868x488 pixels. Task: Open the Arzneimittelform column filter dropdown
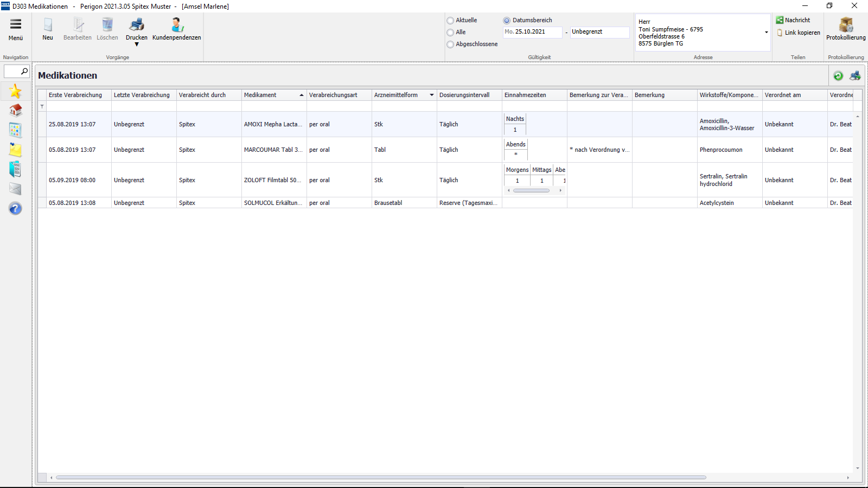[432, 95]
